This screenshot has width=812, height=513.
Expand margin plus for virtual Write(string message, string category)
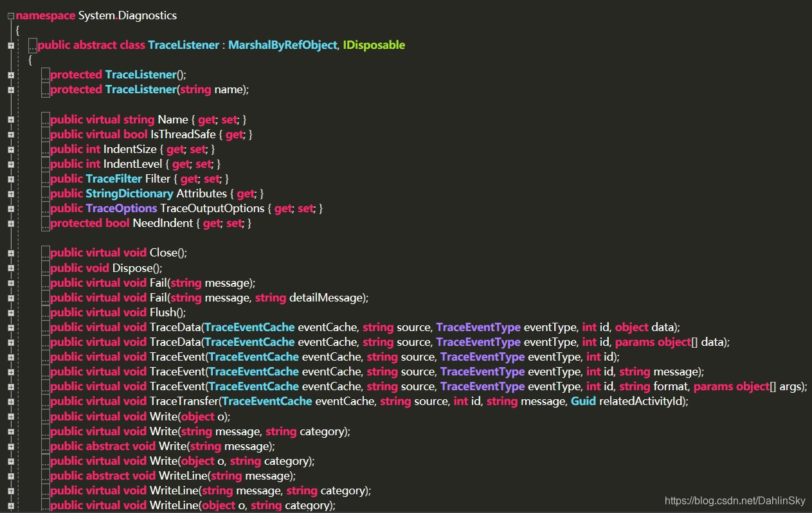tap(11, 431)
